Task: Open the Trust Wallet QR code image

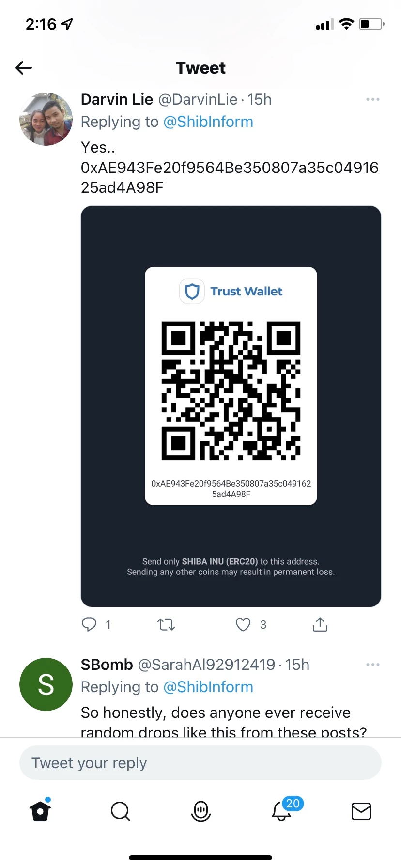Action: click(231, 406)
